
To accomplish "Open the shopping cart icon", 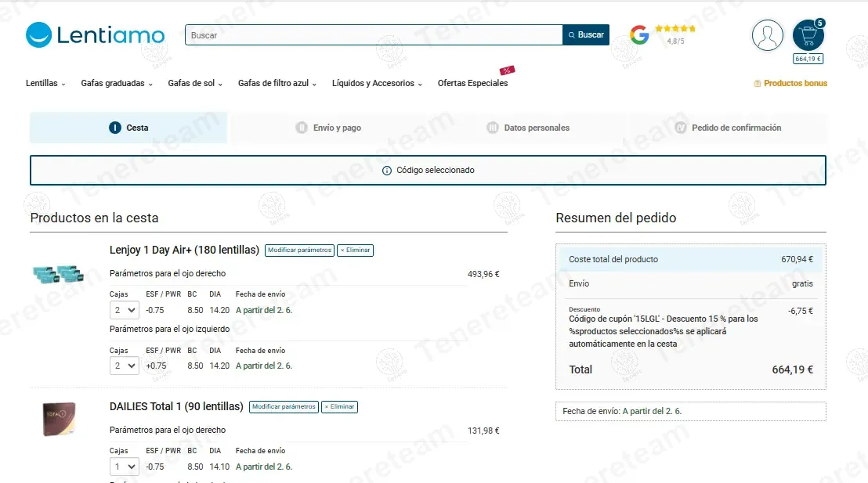I will tap(808, 35).
